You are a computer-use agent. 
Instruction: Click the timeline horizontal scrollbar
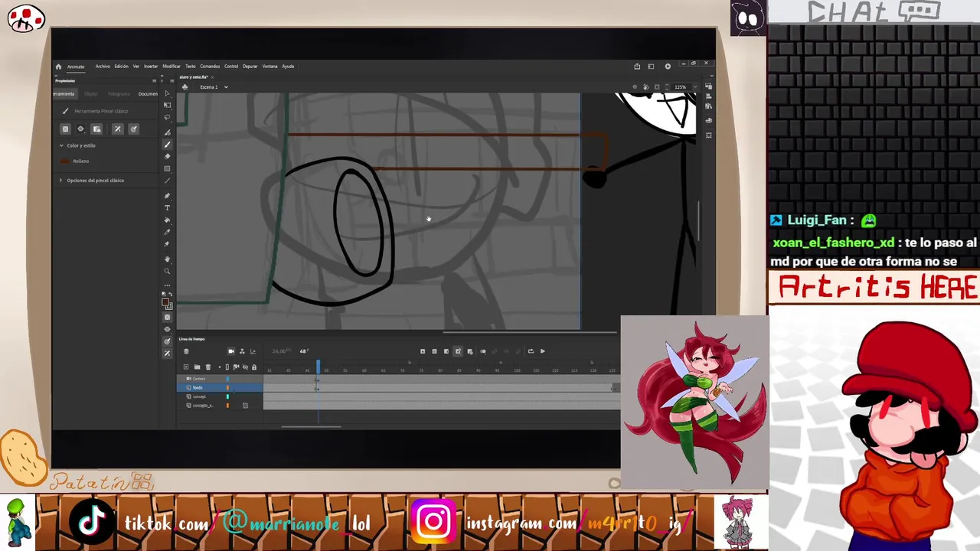coord(309,427)
